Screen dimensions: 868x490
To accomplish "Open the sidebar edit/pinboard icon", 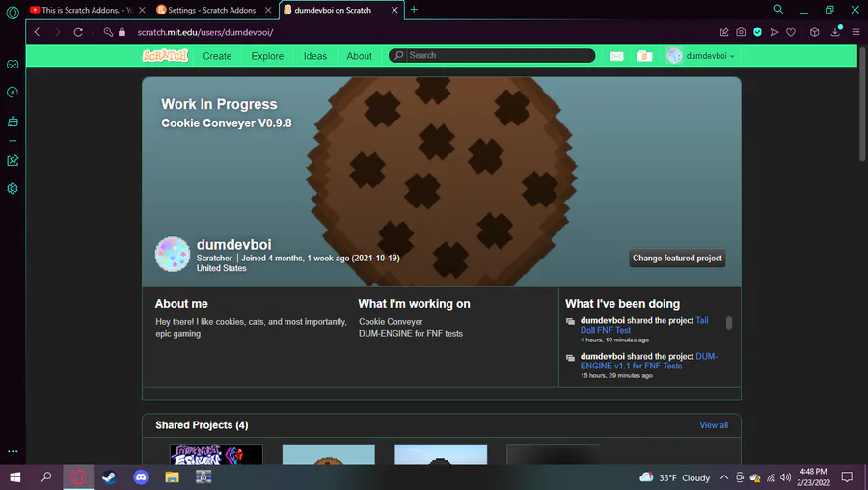I will 13,160.
